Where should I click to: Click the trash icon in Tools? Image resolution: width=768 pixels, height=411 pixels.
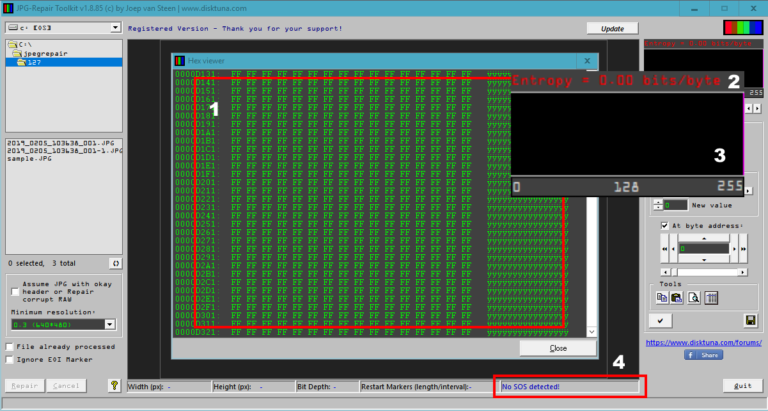[x=711, y=297]
